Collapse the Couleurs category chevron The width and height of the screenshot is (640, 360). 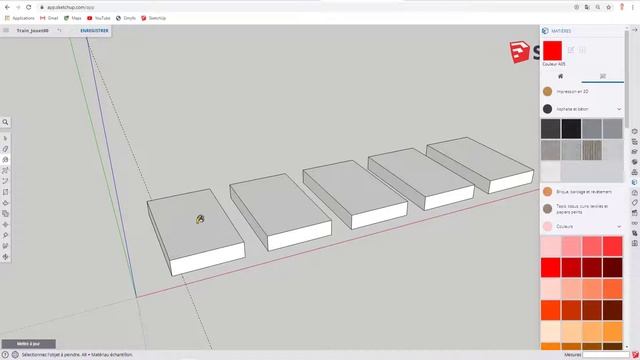coord(619,227)
